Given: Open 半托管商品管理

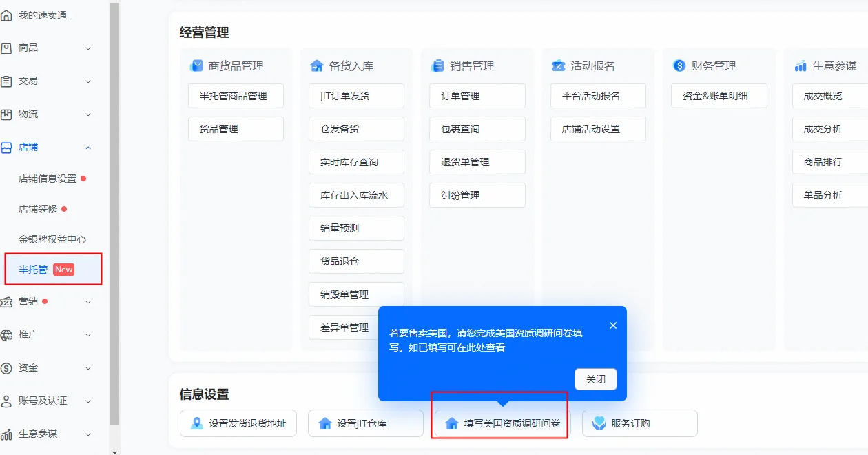Looking at the screenshot, I should click(236, 96).
